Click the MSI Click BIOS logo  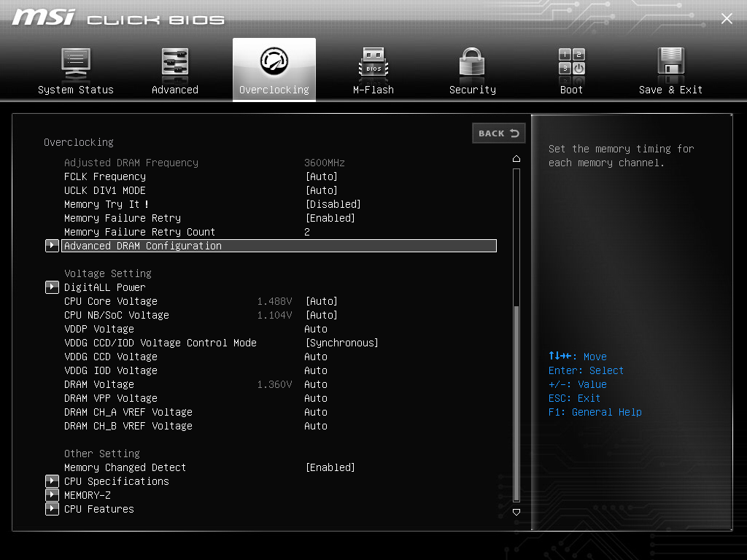[x=118, y=17]
